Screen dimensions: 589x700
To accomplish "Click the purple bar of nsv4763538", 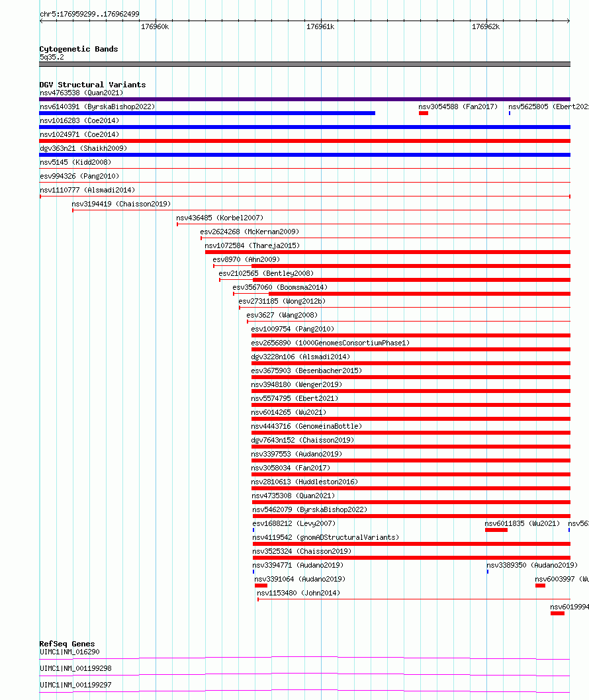I will tap(305, 99).
